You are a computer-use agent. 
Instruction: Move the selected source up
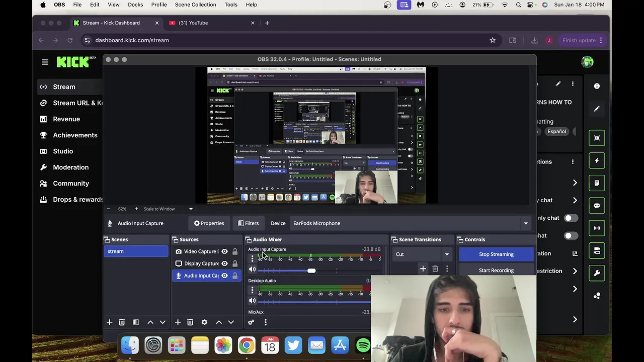click(x=219, y=322)
